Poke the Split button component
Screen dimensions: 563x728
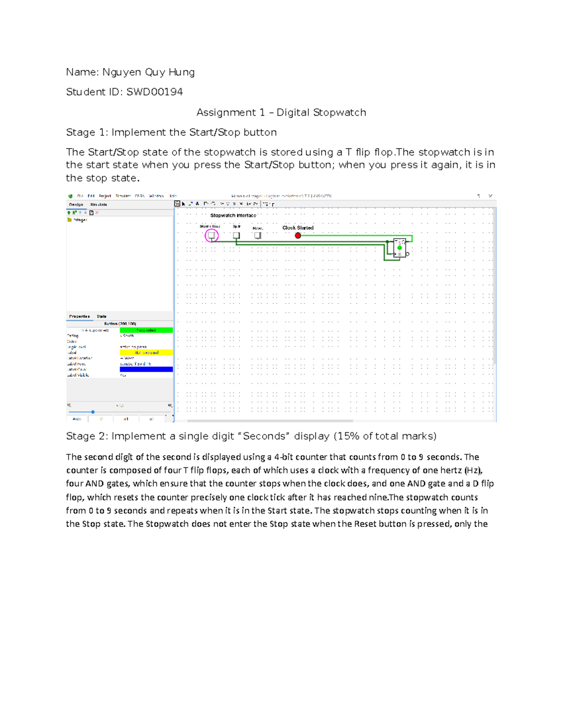tap(236, 235)
